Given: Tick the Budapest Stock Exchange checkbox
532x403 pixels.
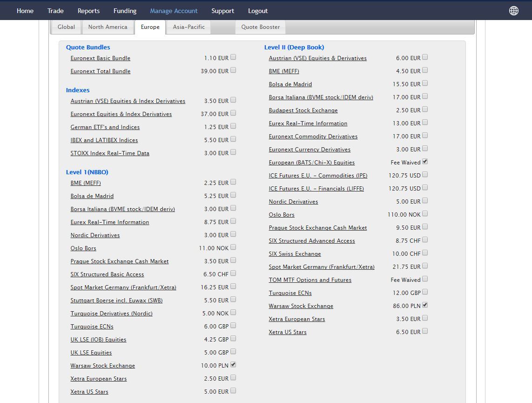Looking at the screenshot, I should click(x=425, y=109).
